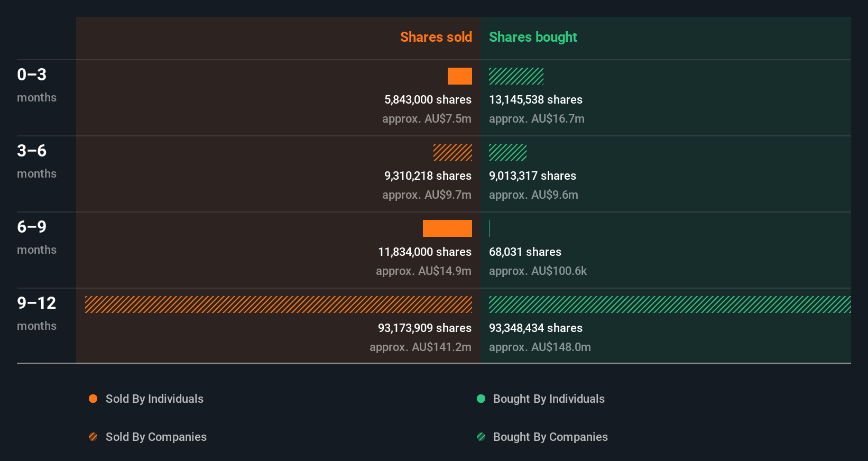Click the striped orange 3–6 months sold bar

pyautogui.click(x=453, y=152)
